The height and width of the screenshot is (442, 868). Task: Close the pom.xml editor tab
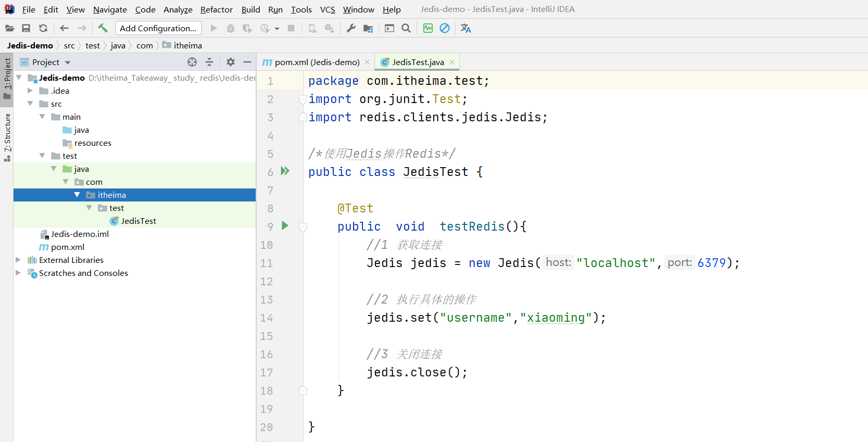click(x=367, y=62)
